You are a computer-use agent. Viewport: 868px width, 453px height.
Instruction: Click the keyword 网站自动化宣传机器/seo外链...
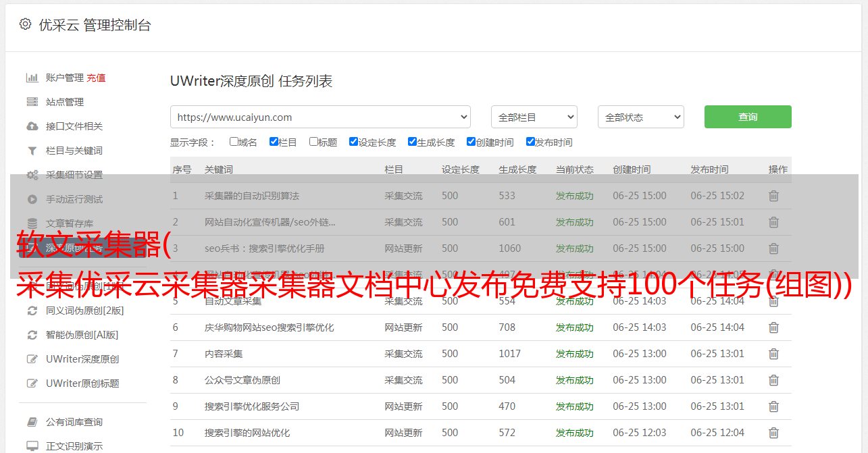(270, 222)
